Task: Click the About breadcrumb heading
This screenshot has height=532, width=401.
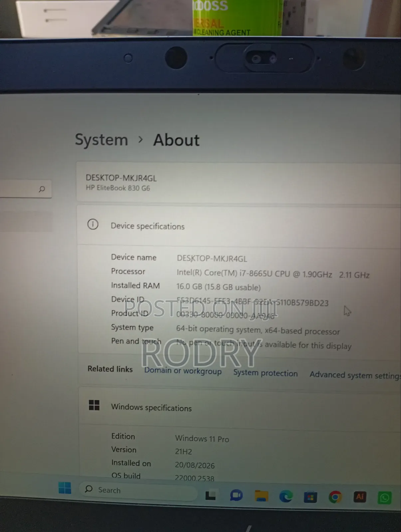Action: [x=176, y=140]
